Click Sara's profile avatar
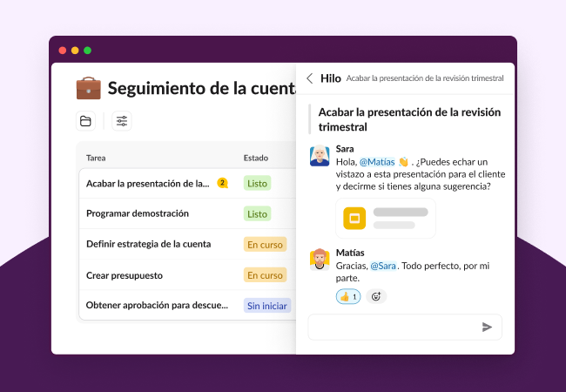The image size is (566, 392). coord(320,156)
